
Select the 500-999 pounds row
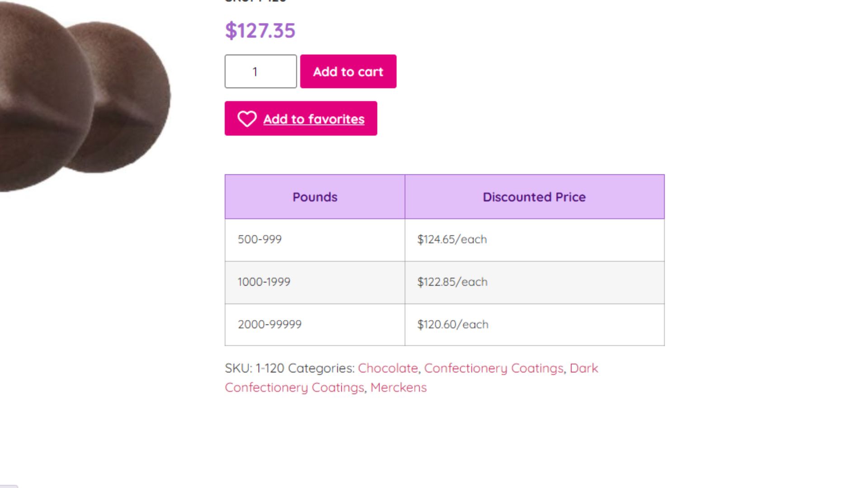[444, 240]
